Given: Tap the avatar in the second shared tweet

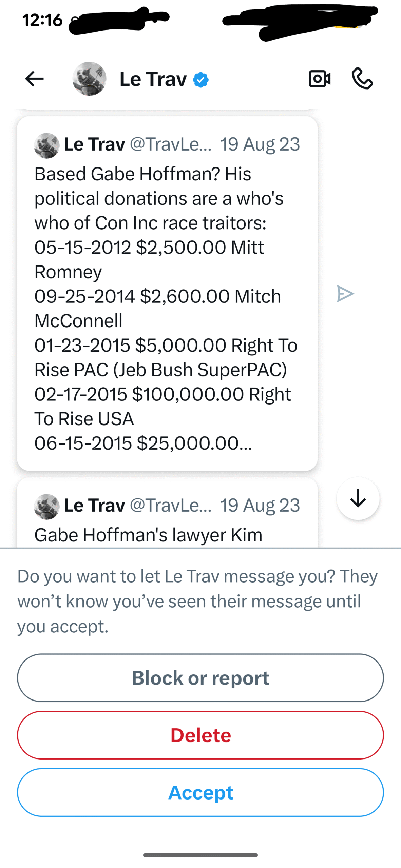Looking at the screenshot, I should tap(47, 507).
